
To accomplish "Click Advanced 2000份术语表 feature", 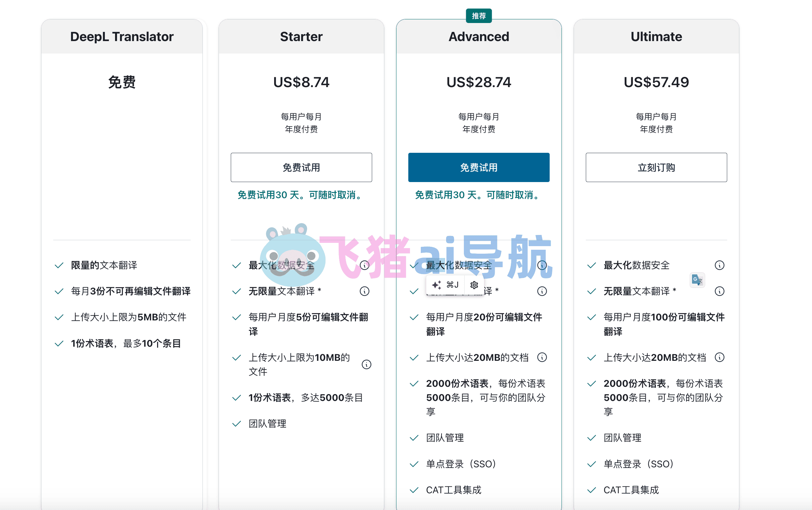I will [x=486, y=398].
